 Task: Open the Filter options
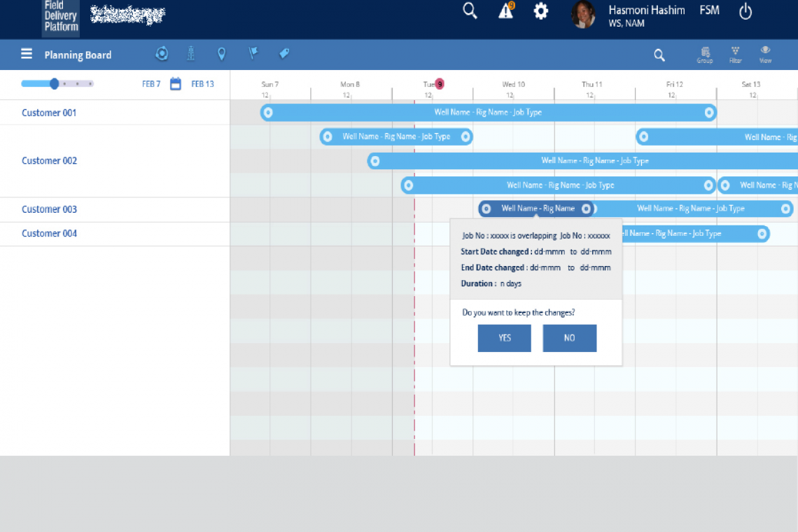pyautogui.click(x=735, y=55)
